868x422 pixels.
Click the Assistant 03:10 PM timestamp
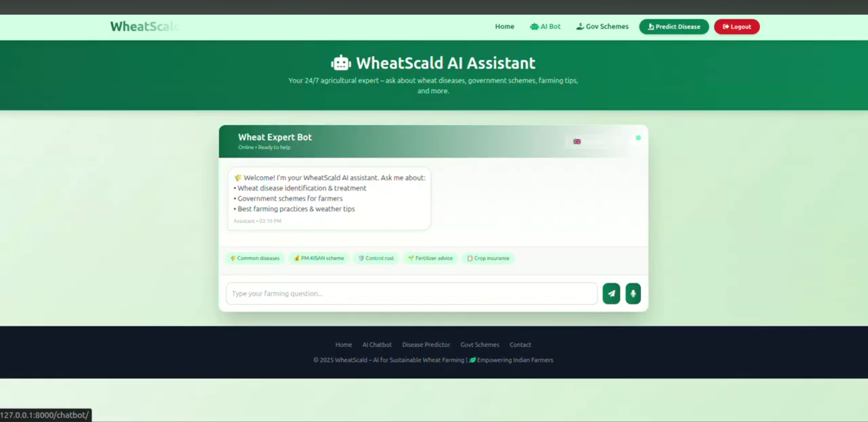[x=257, y=221]
